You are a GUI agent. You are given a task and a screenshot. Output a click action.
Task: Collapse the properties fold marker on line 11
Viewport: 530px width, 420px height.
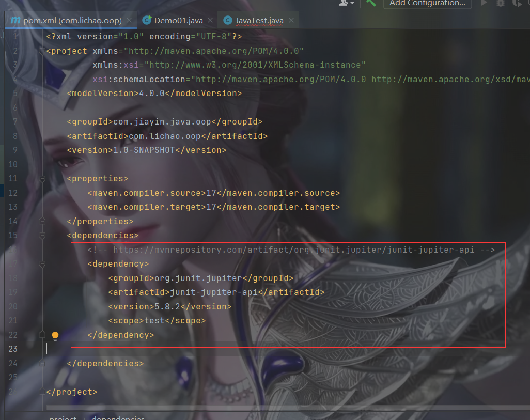42,179
